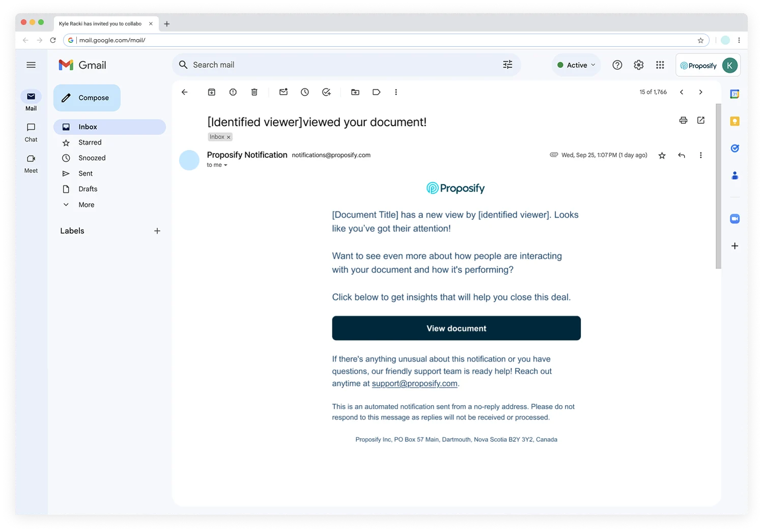Image resolution: width=763 pixels, height=532 pixels.
Task: Open Contacts side panel
Action: pyautogui.click(x=734, y=176)
